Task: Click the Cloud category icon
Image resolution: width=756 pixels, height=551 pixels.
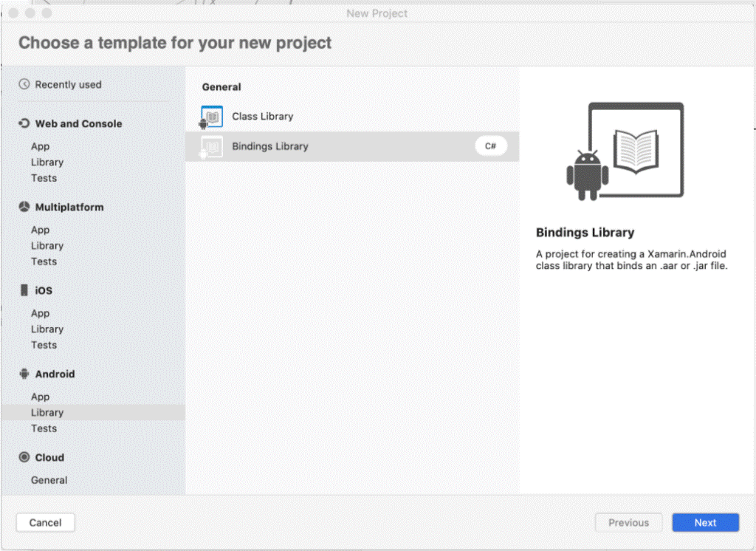Action: point(24,457)
